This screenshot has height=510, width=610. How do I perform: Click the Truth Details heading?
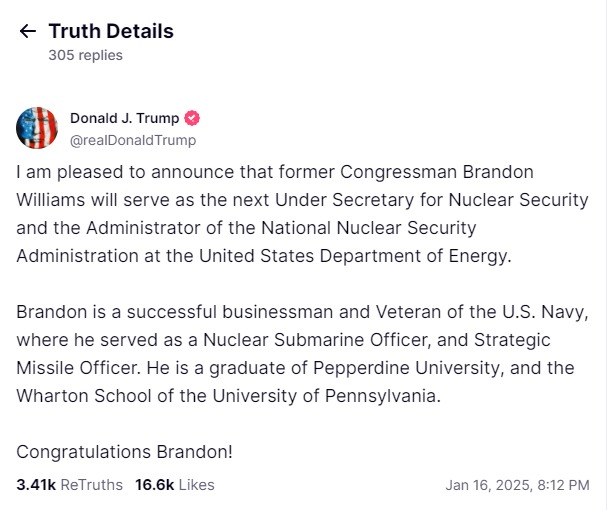coord(111,31)
